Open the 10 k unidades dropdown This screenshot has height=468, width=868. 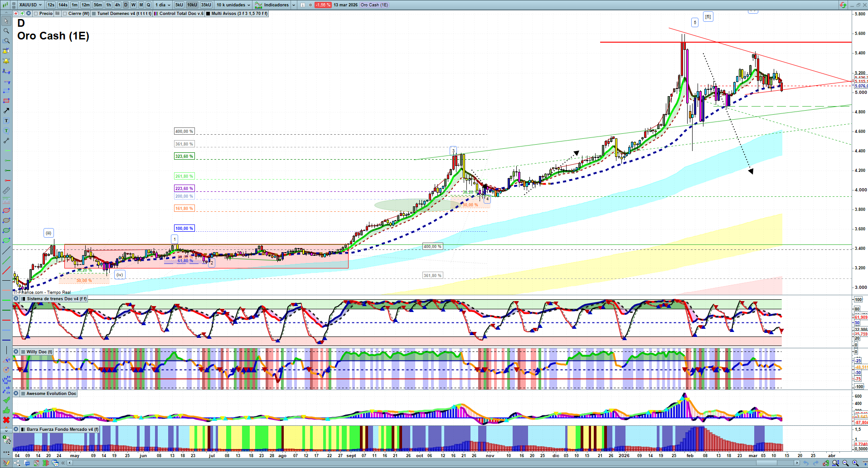point(233,5)
